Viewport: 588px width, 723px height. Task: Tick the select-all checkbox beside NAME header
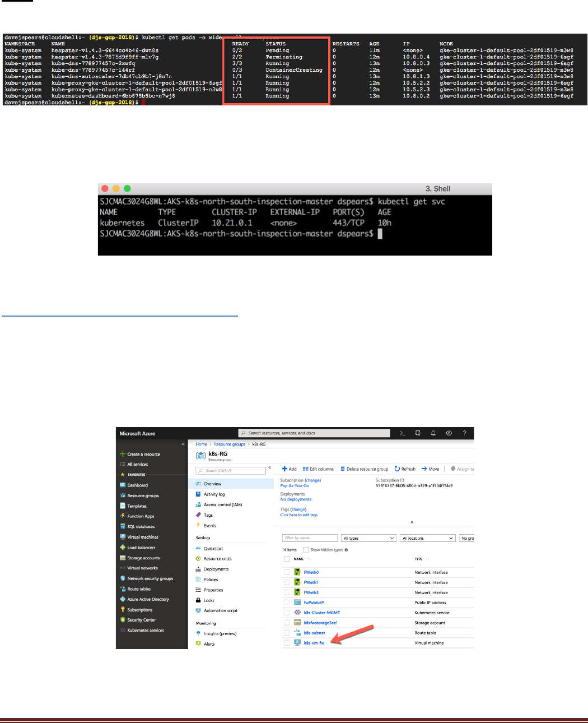[x=287, y=559]
